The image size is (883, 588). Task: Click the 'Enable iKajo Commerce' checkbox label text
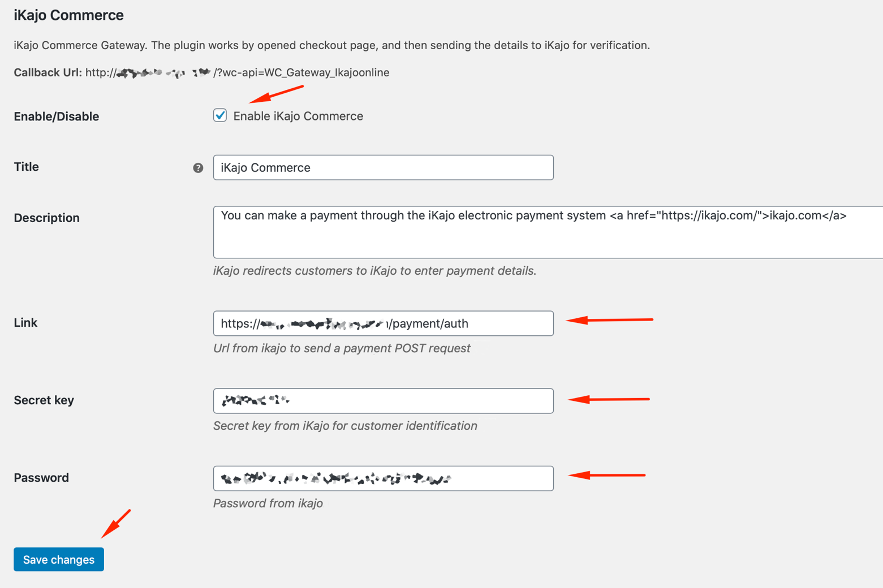coord(298,116)
